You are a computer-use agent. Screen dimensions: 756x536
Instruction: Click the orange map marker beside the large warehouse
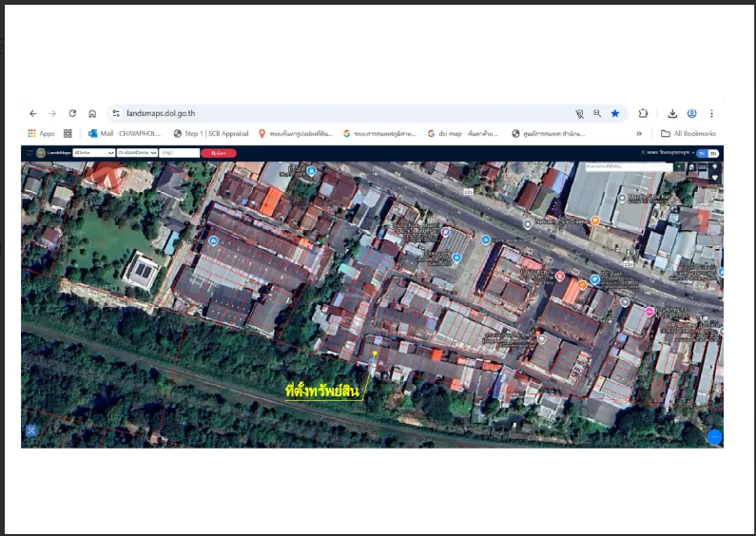(x=595, y=220)
